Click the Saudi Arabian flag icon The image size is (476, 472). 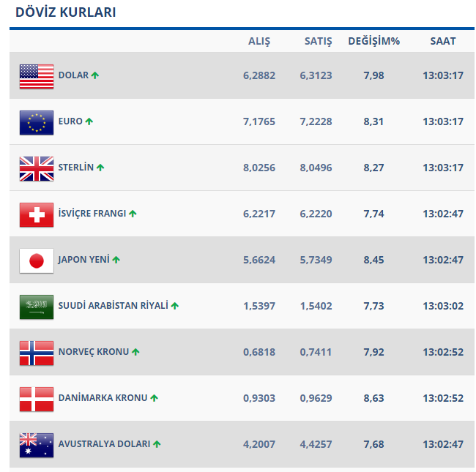click(37, 307)
